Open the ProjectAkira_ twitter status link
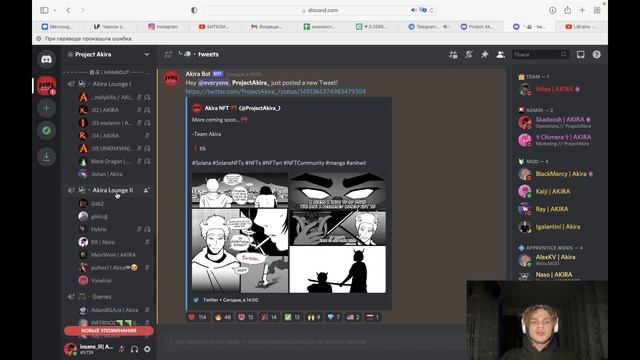 (276, 91)
